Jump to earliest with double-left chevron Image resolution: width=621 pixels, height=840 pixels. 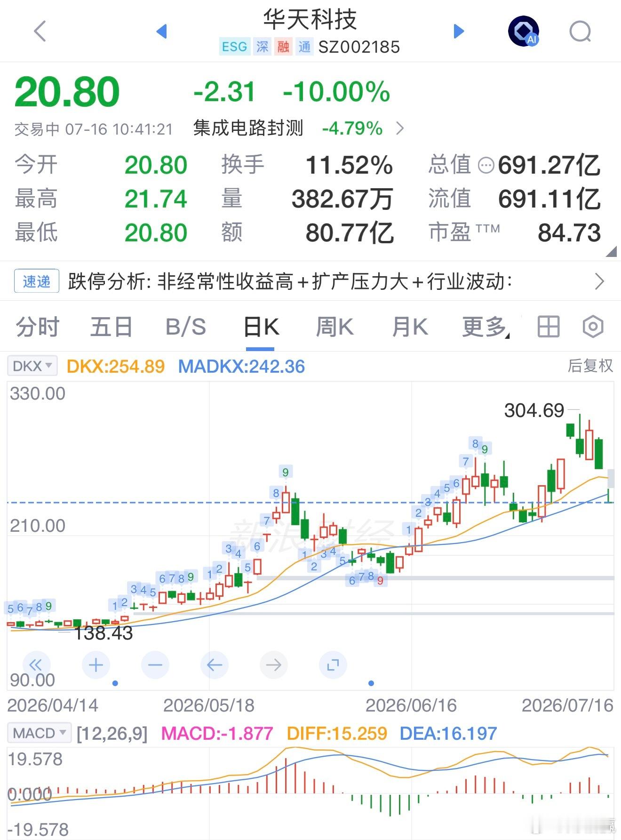pyautogui.click(x=36, y=665)
